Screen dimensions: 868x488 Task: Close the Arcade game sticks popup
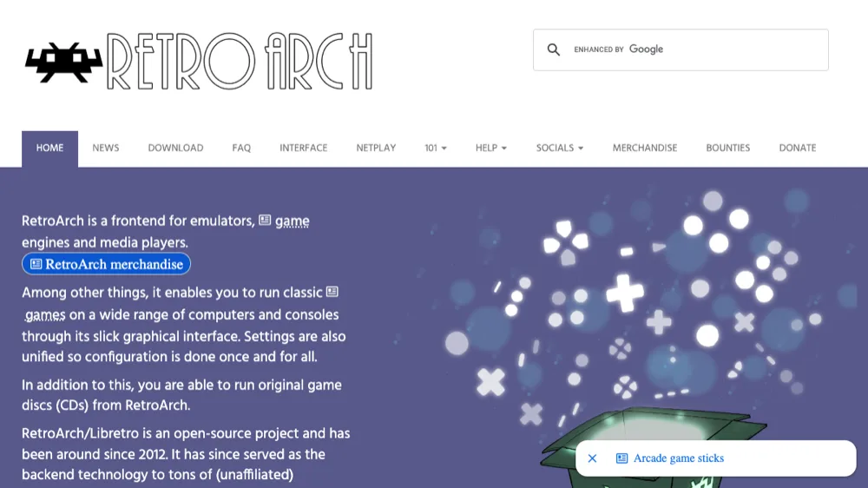(x=592, y=458)
